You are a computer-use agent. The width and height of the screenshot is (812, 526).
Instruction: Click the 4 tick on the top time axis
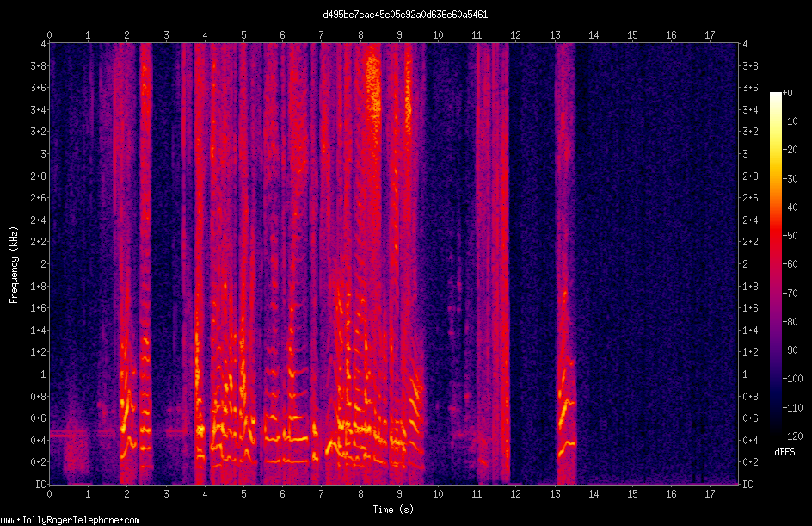coord(205,35)
